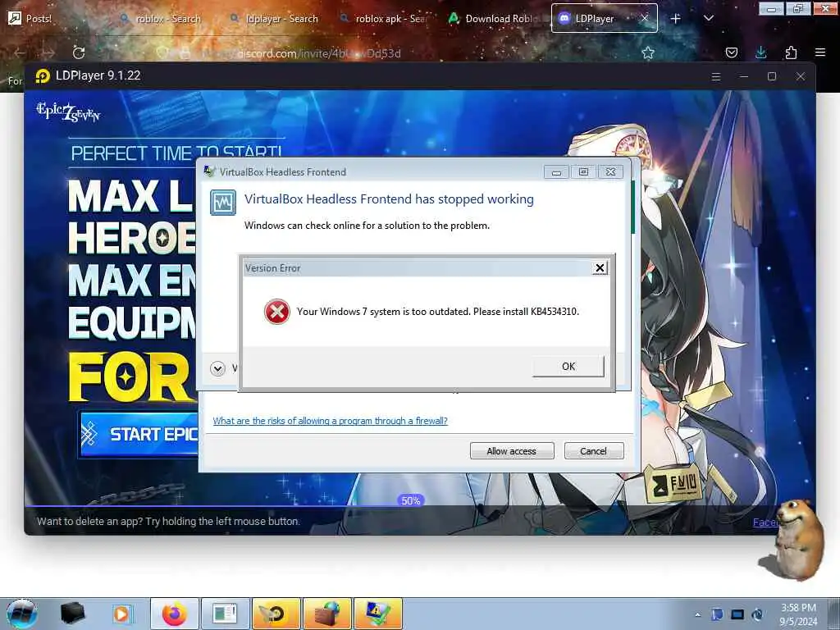Reload the current browser page
840x630 pixels.
79,52
